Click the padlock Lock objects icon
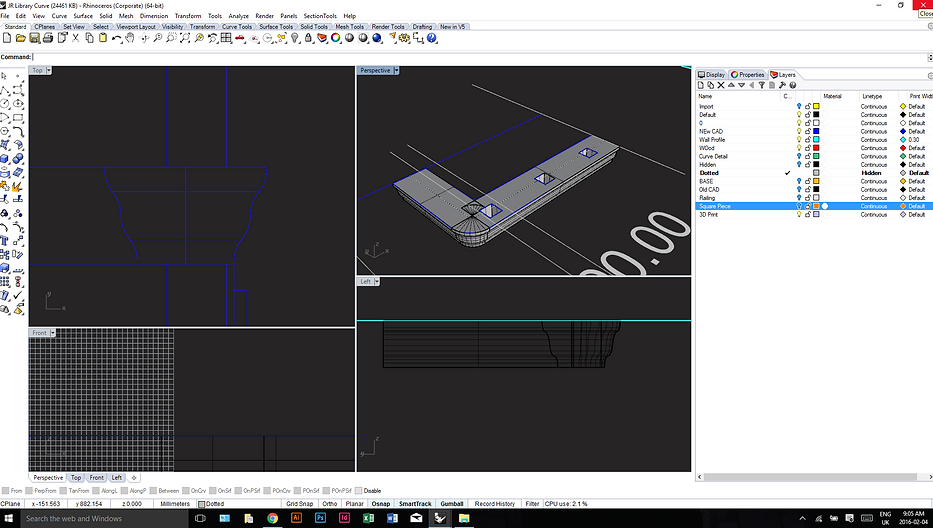 (x=308, y=38)
